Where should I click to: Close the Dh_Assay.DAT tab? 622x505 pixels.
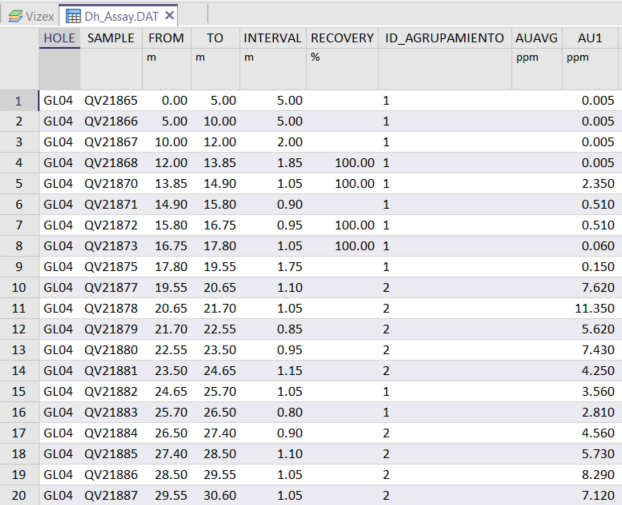click(x=169, y=16)
